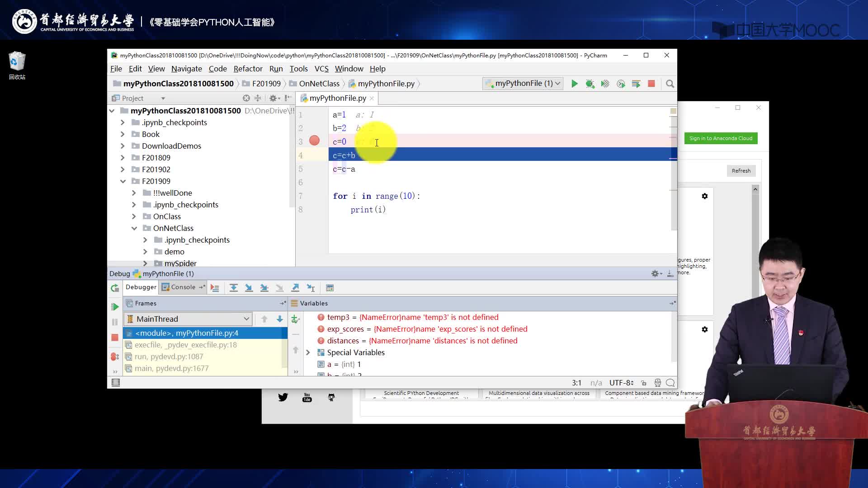The height and width of the screenshot is (488, 868).
Task: Open Twitter icon in Anaconda window
Action: tap(283, 397)
